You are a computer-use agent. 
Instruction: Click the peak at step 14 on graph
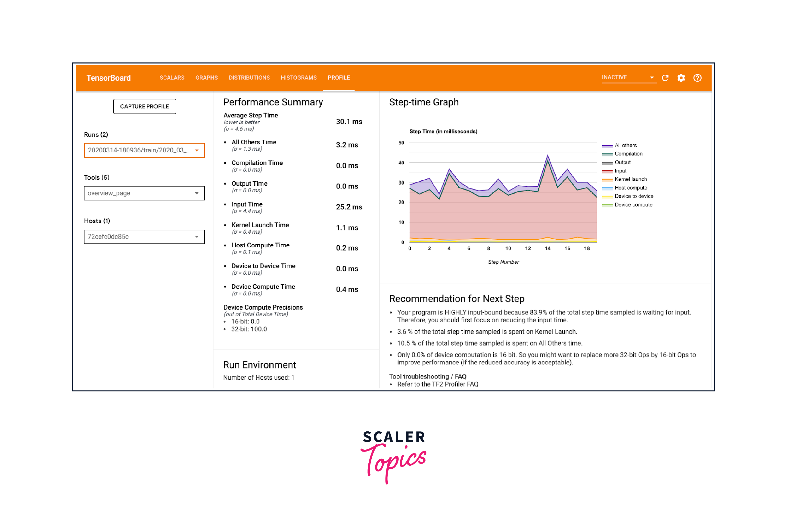(x=547, y=156)
